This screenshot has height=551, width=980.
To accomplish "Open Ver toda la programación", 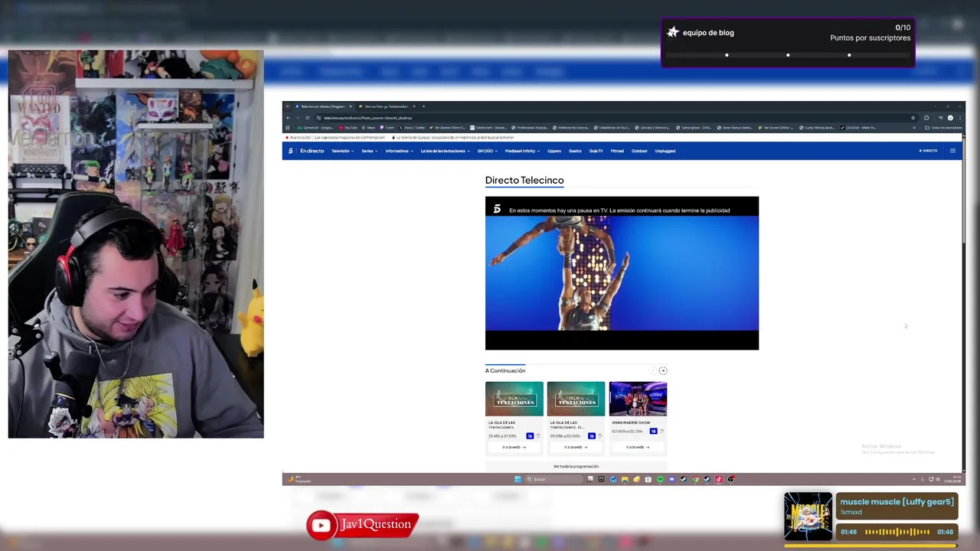I will coord(576,466).
